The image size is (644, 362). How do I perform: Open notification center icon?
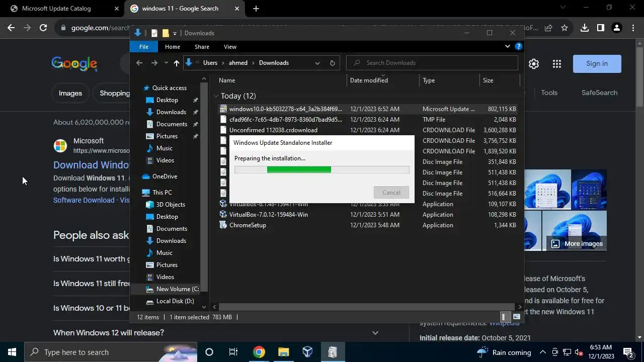(628, 352)
